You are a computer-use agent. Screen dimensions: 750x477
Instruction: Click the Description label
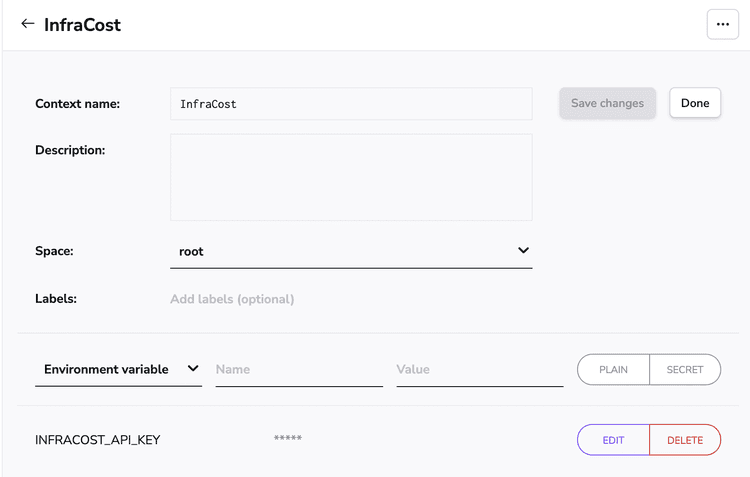click(70, 150)
